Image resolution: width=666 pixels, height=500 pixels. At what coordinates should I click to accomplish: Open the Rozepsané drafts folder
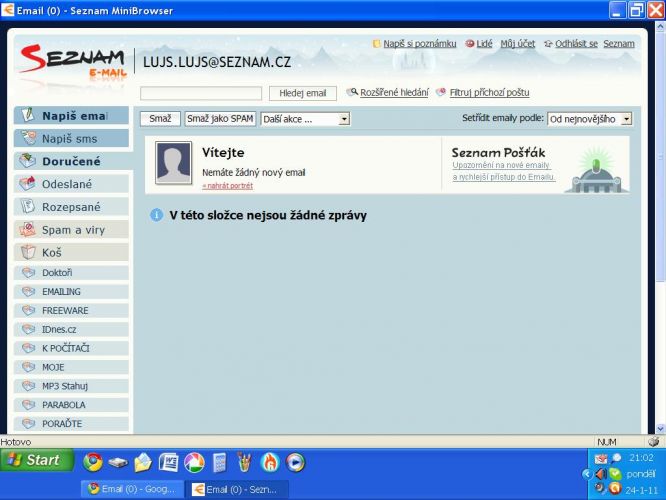click(x=71, y=207)
